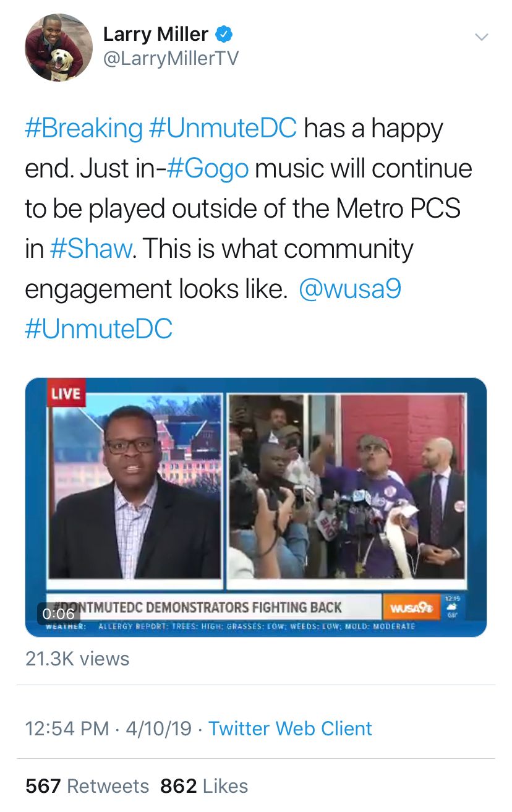View the 21.3K views count
Screen dimensions: 512x812
pyautogui.click(x=77, y=659)
